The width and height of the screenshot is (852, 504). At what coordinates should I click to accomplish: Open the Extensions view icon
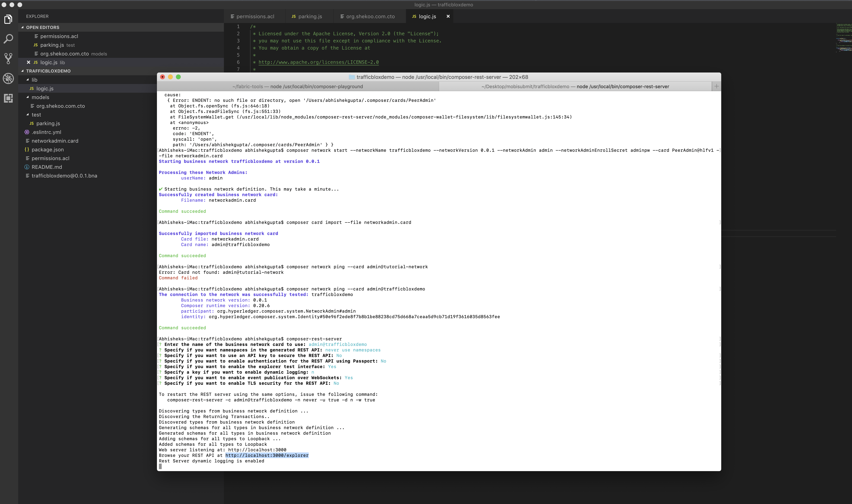9,98
